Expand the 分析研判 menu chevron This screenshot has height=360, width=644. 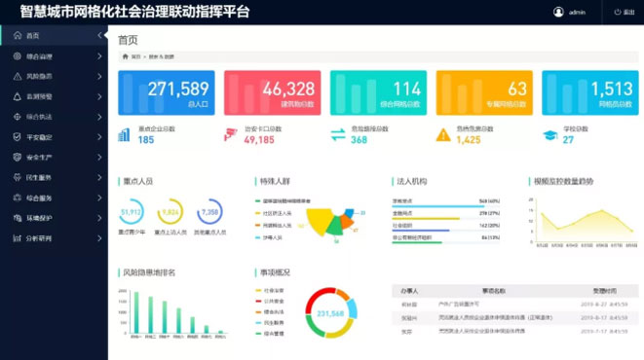coord(99,238)
